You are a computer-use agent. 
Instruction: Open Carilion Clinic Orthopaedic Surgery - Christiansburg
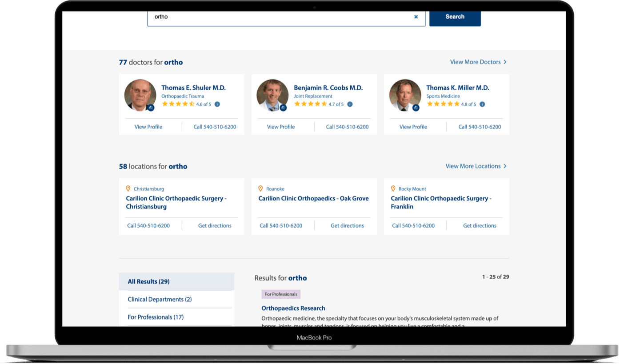pos(176,203)
